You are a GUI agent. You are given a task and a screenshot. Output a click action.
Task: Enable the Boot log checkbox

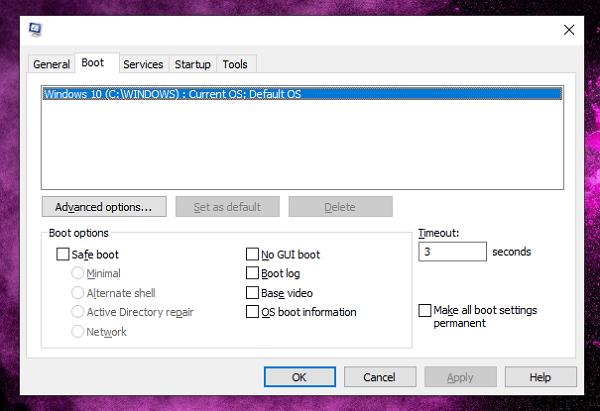[253, 273]
